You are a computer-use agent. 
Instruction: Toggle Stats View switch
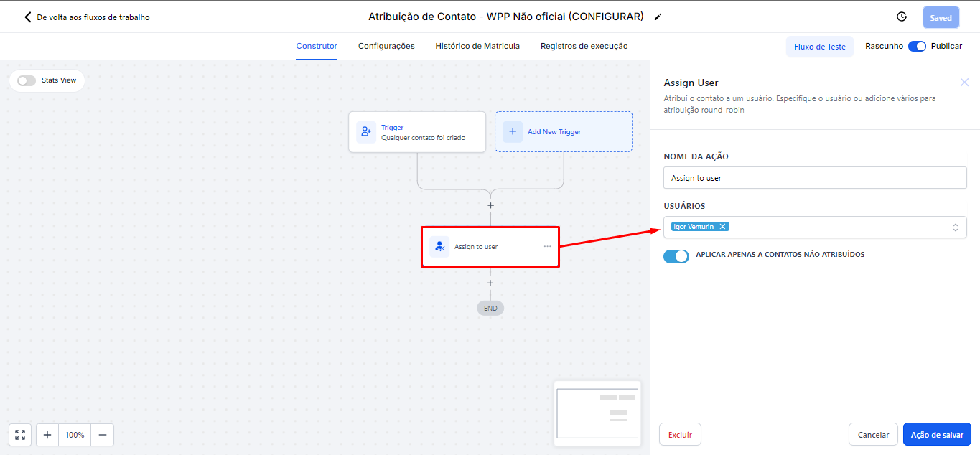click(27, 80)
